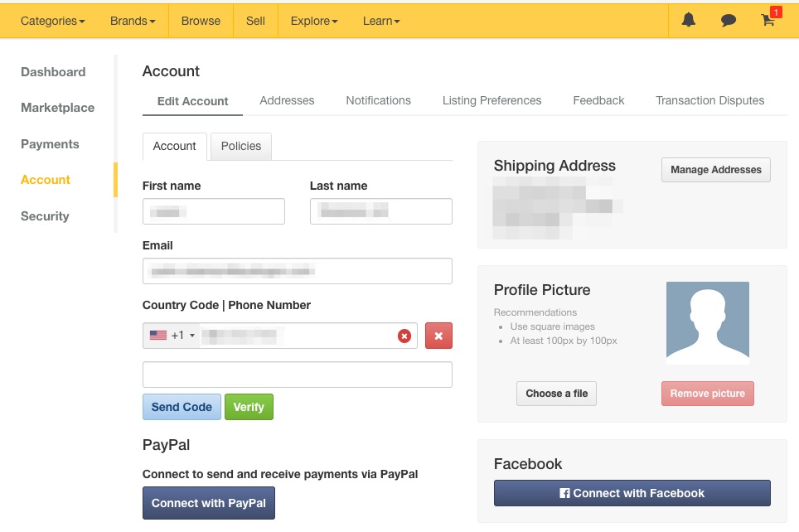Click Connect with Facebook button
The width and height of the screenshot is (799, 532).
point(632,493)
